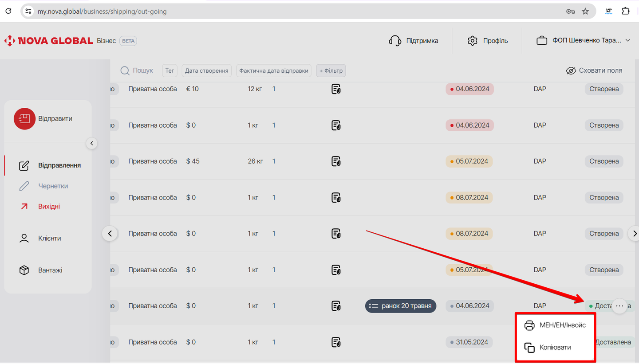Click the Пошук search field
The height and width of the screenshot is (364, 639).
click(142, 70)
